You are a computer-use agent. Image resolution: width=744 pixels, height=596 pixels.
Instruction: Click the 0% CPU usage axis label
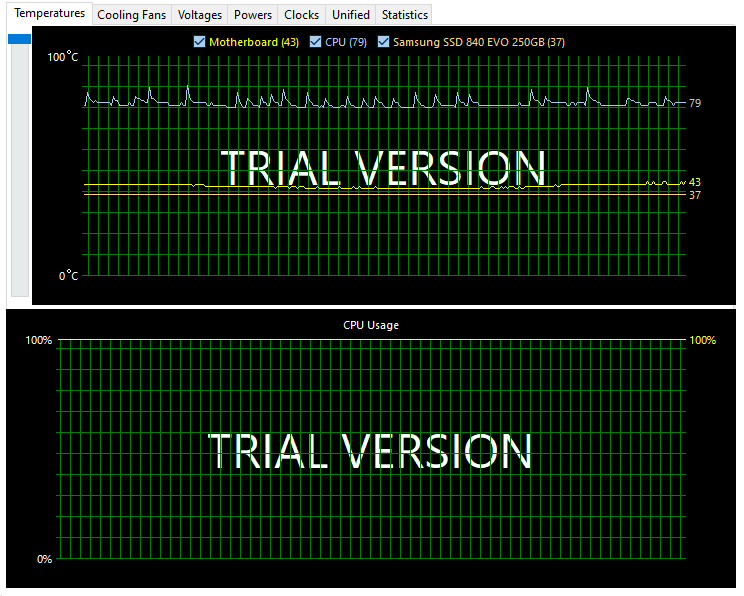pyautogui.click(x=45, y=559)
